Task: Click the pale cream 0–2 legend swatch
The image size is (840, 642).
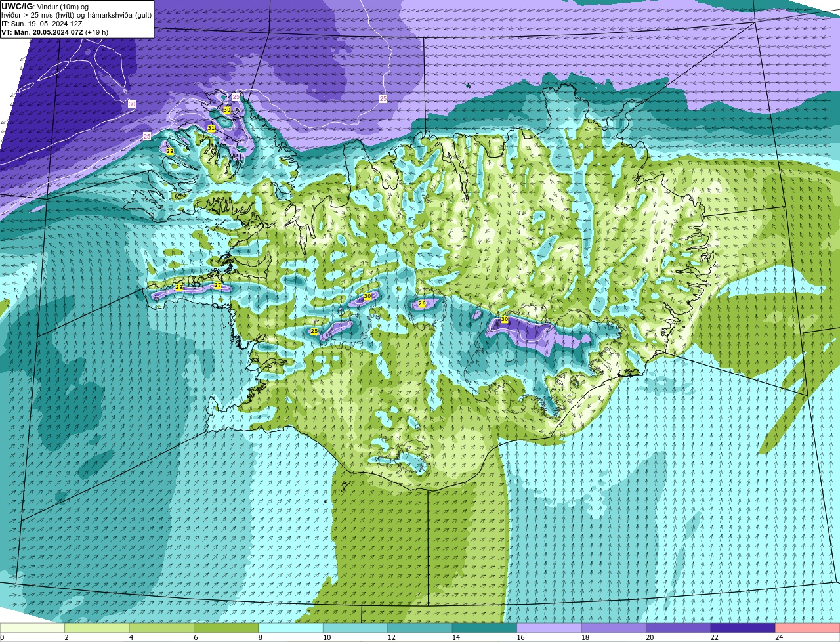Action: (x=32, y=628)
